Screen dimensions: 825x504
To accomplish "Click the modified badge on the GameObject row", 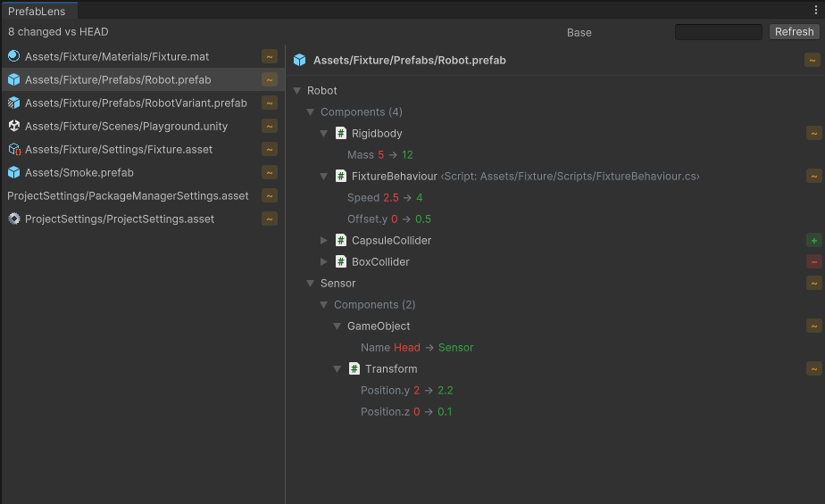I will pos(814,326).
